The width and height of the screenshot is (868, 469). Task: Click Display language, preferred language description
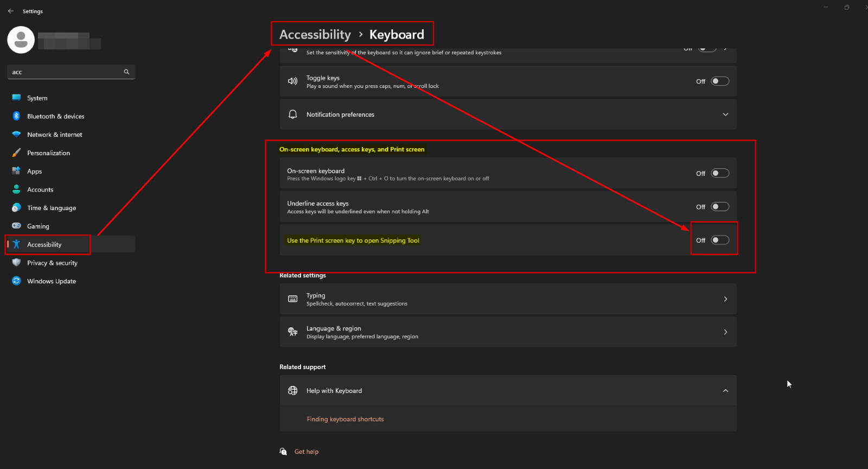(x=362, y=337)
